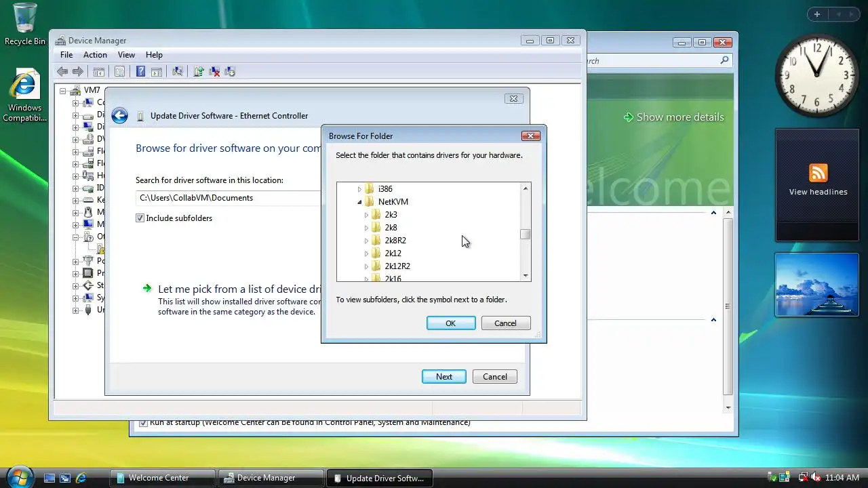Click the muted volume tray icon

point(814,478)
